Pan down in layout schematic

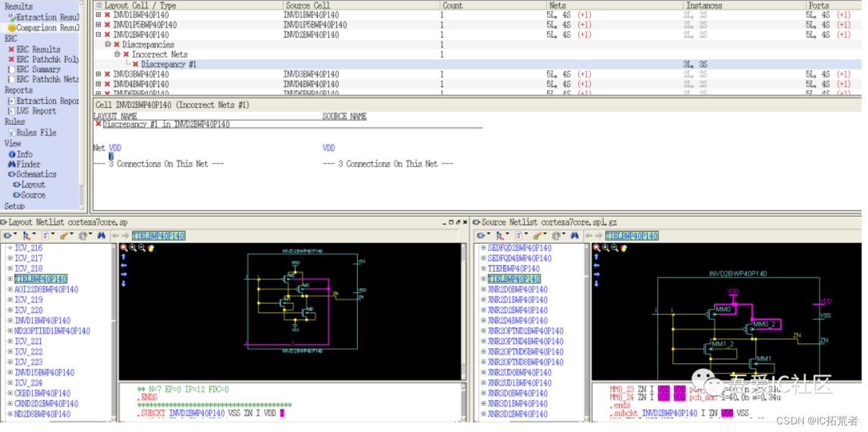[124, 283]
